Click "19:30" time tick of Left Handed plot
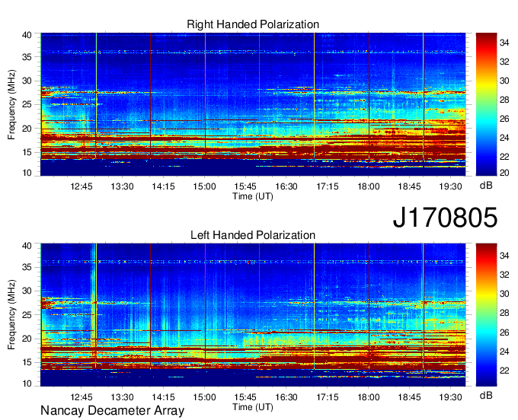The width and height of the screenshot is (518, 420). [x=451, y=397]
